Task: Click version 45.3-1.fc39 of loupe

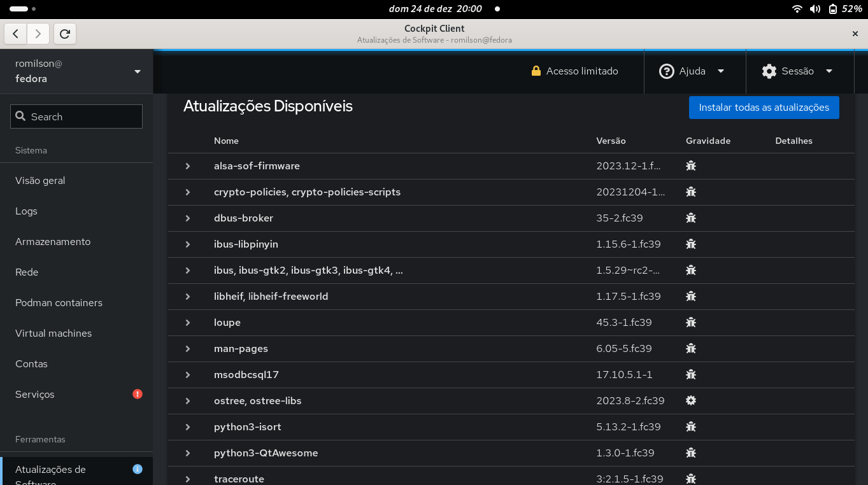Action: click(624, 323)
